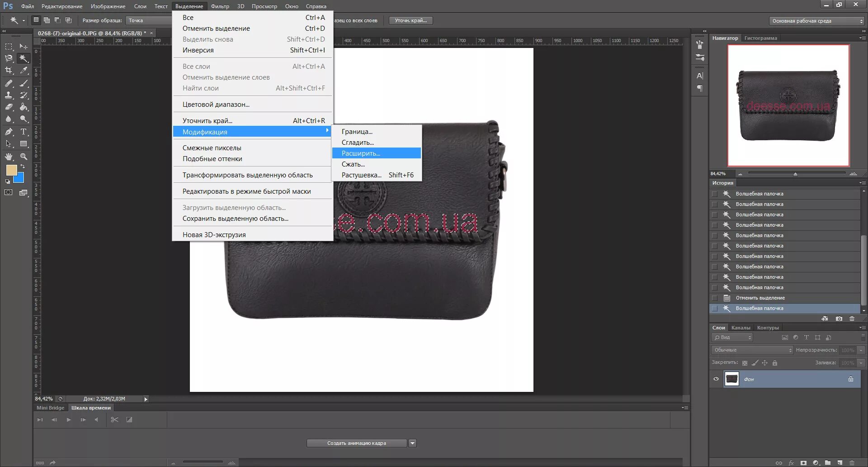The height and width of the screenshot is (467, 868).
Task: Create new document from current state
Action: pos(825,319)
